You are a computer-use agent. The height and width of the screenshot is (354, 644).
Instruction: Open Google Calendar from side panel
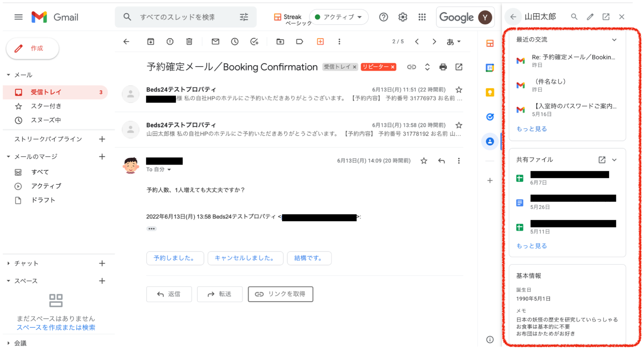[x=490, y=68]
